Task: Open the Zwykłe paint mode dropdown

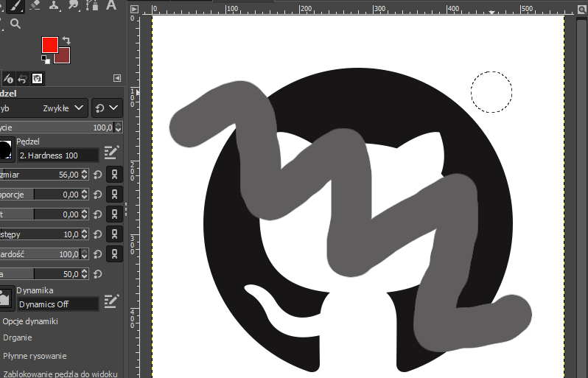Action: (64, 108)
